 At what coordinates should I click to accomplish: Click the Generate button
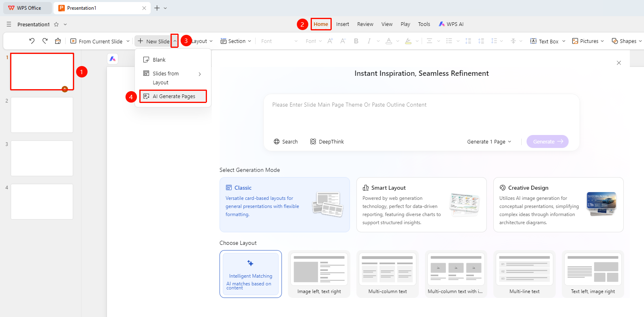pyautogui.click(x=548, y=141)
